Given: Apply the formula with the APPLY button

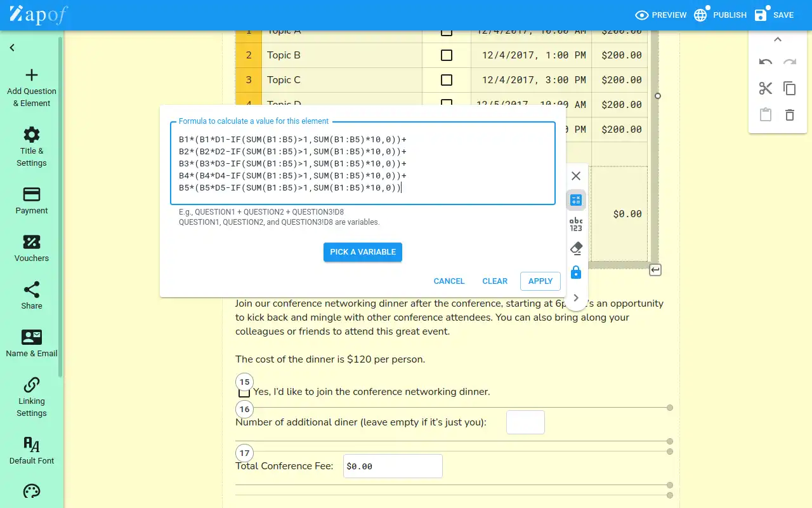Looking at the screenshot, I should pos(540,281).
